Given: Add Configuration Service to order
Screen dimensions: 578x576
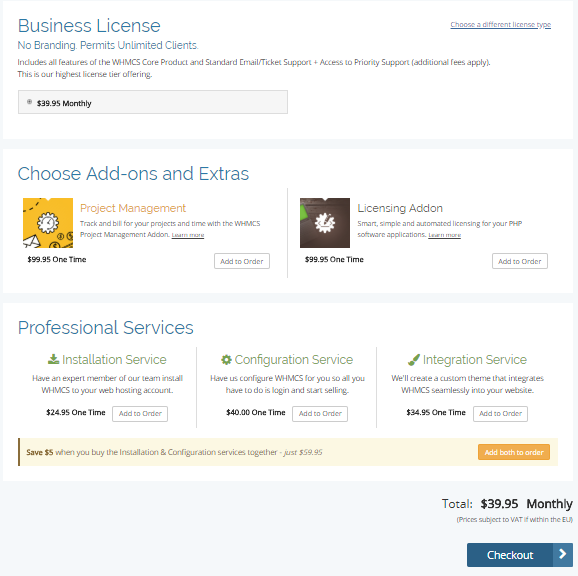Looking at the screenshot, I should 320,413.
